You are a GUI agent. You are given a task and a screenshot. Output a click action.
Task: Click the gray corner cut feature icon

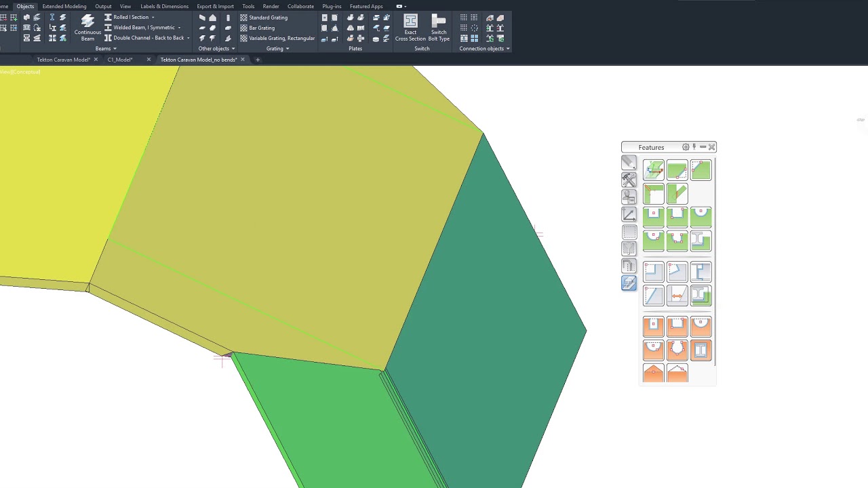click(x=654, y=272)
